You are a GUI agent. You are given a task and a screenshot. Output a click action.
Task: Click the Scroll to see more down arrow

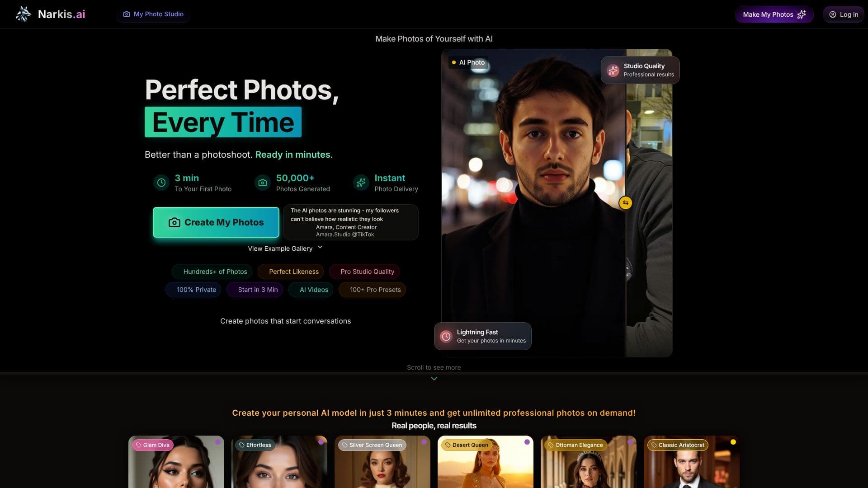[434, 379]
